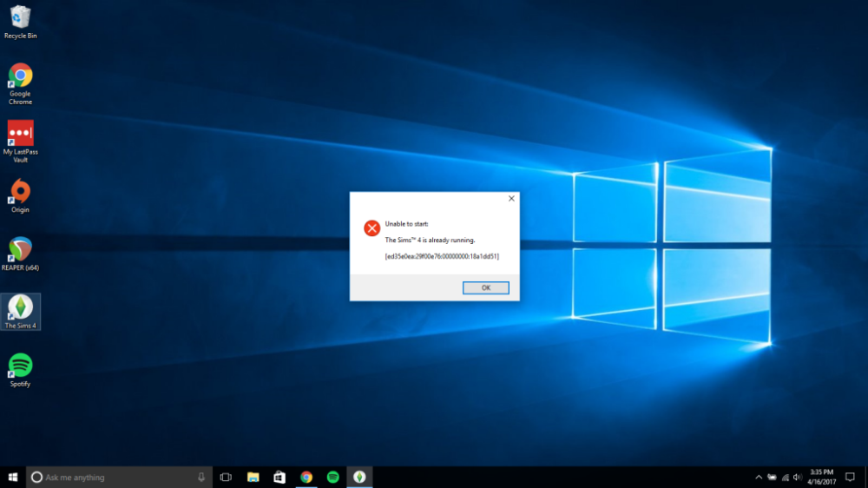Screen dimensions: 868x488
Task: Open Task View from the taskbar
Action: pos(226,477)
